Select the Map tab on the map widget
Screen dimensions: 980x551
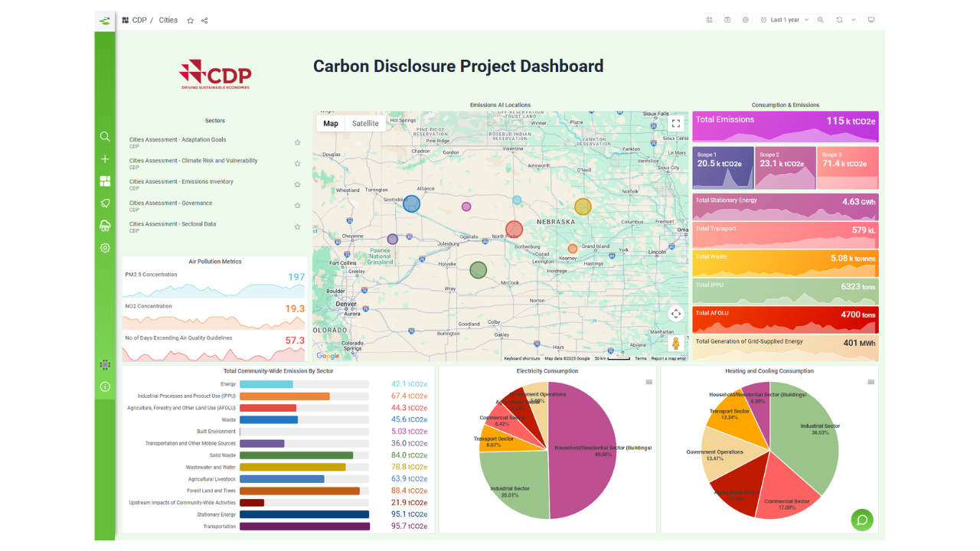pyautogui.click(x=331, y=123)
